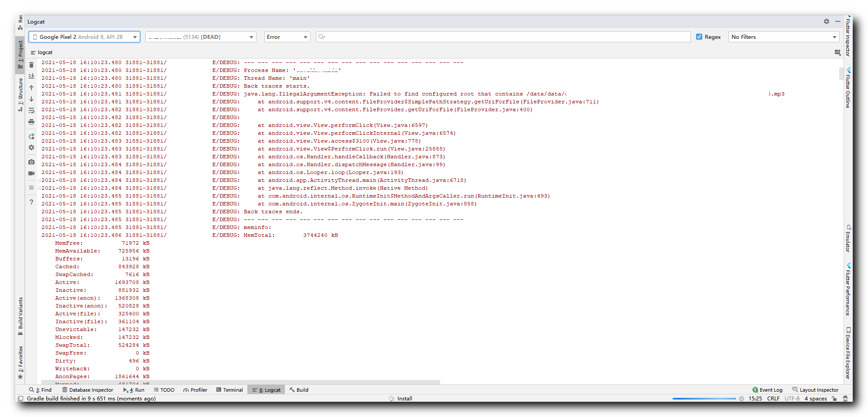
Task: Start screen record with video camera icon
Action: [31, 173]
